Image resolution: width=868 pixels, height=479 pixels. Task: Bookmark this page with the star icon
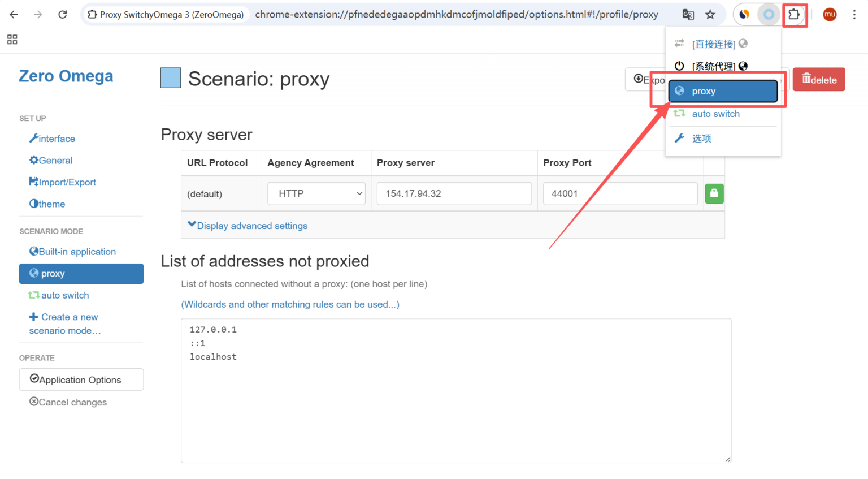[710, 15]
